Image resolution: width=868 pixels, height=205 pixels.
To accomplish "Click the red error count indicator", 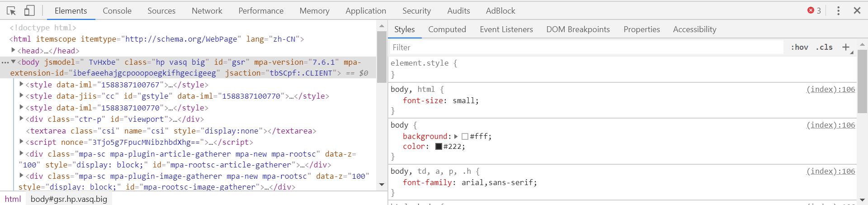I will pyautogui.click(x=814, y=10).
